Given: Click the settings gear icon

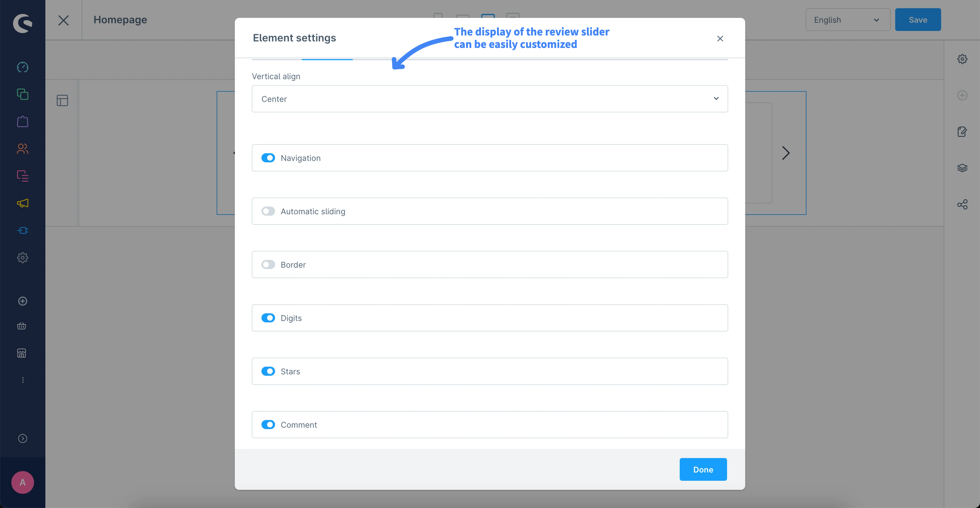Looking at the screenshot, I should [x=962, y=59].
